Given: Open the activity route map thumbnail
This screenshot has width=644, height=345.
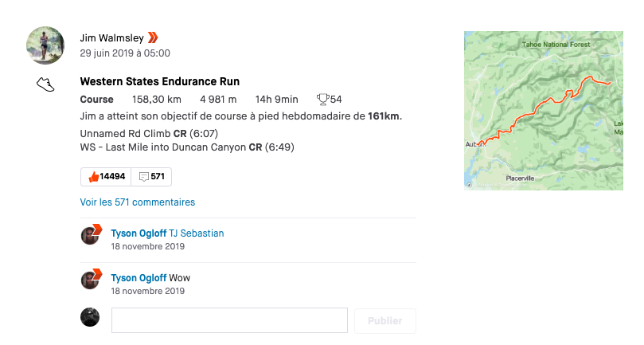Looking at the screenshot, I should [x=543, y=110].
